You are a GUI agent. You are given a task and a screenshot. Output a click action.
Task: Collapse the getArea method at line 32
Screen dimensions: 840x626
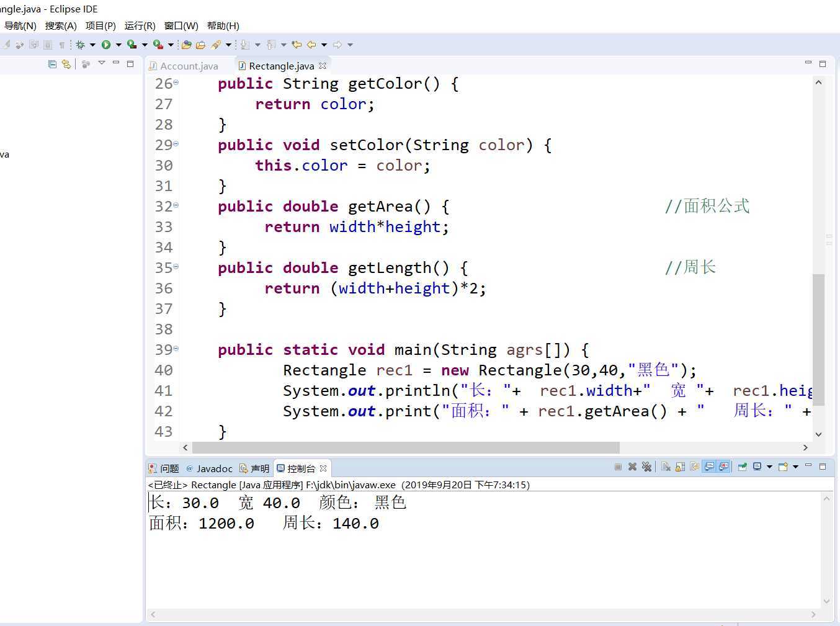176,205
